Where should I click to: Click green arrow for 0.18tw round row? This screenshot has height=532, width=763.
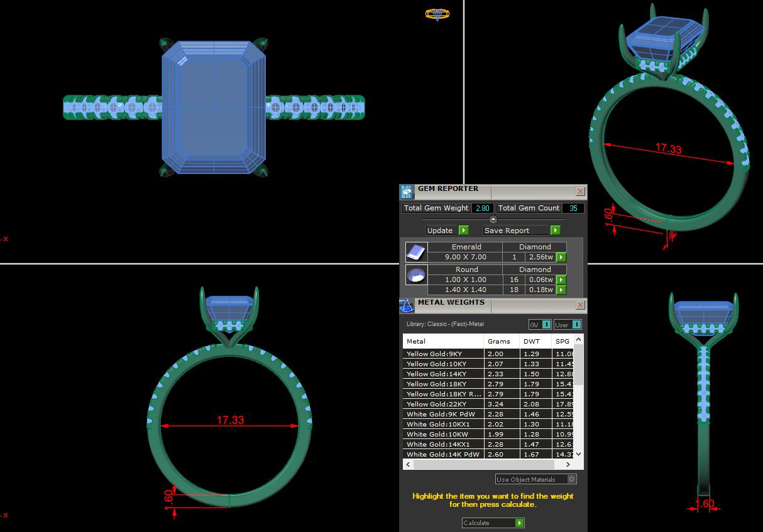(x=561, y=290)
